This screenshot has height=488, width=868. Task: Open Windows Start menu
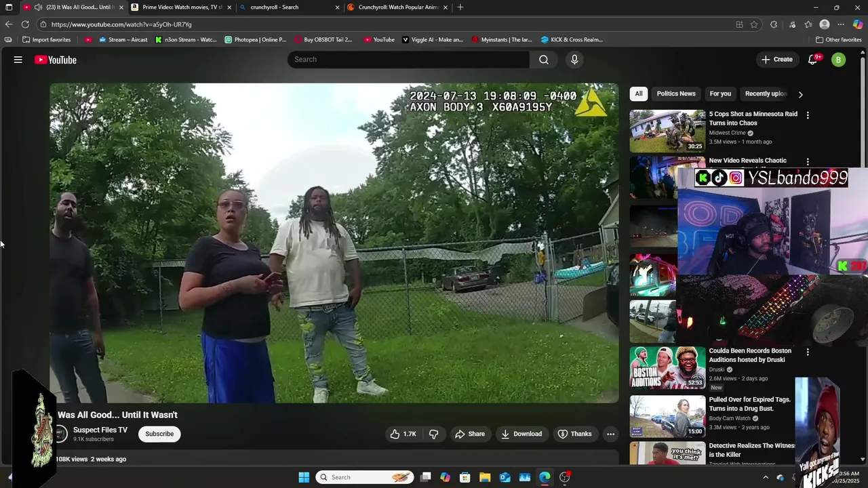click(304, 477)
